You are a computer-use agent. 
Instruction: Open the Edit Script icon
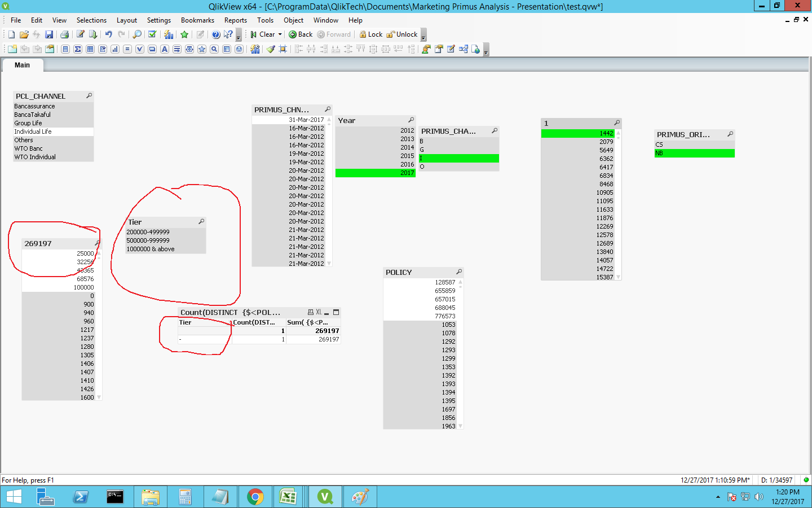[x=81, y=34]
